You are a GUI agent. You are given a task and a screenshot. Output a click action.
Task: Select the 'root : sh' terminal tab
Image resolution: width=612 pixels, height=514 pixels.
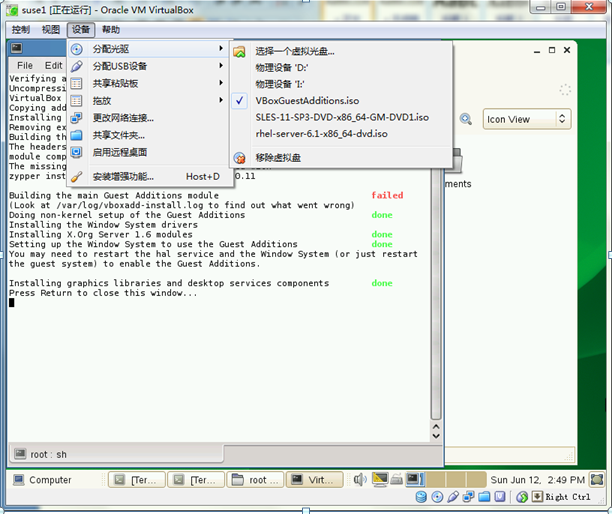(116, 454)
